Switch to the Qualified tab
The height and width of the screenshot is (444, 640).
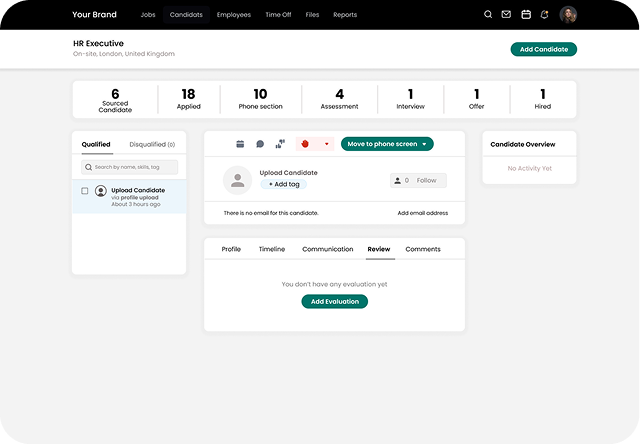(x=96, y=144)
